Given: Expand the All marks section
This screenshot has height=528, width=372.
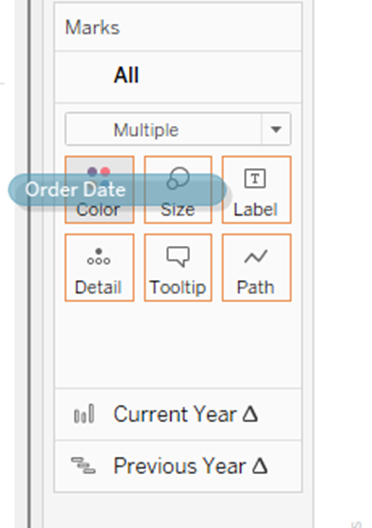Looking at the screenshot, I should tap(178, 77).
